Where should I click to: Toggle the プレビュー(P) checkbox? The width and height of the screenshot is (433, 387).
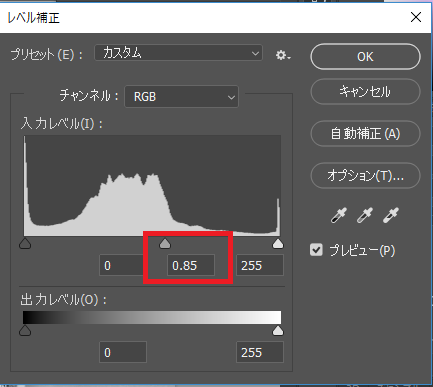(x=316, y=250)
